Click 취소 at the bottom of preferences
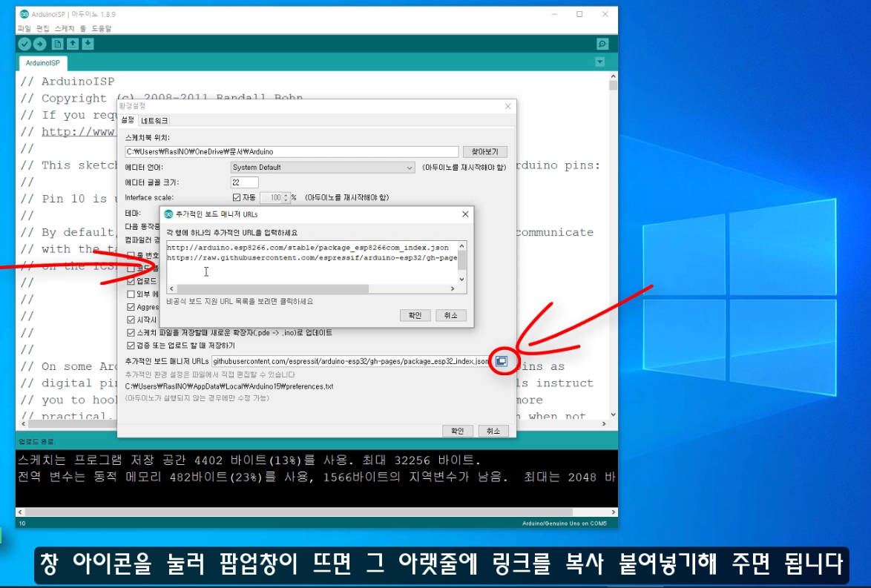 [493, 431]
